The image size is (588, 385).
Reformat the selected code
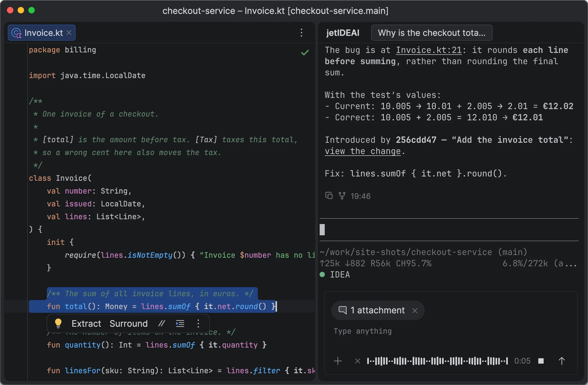pos(180,324)
